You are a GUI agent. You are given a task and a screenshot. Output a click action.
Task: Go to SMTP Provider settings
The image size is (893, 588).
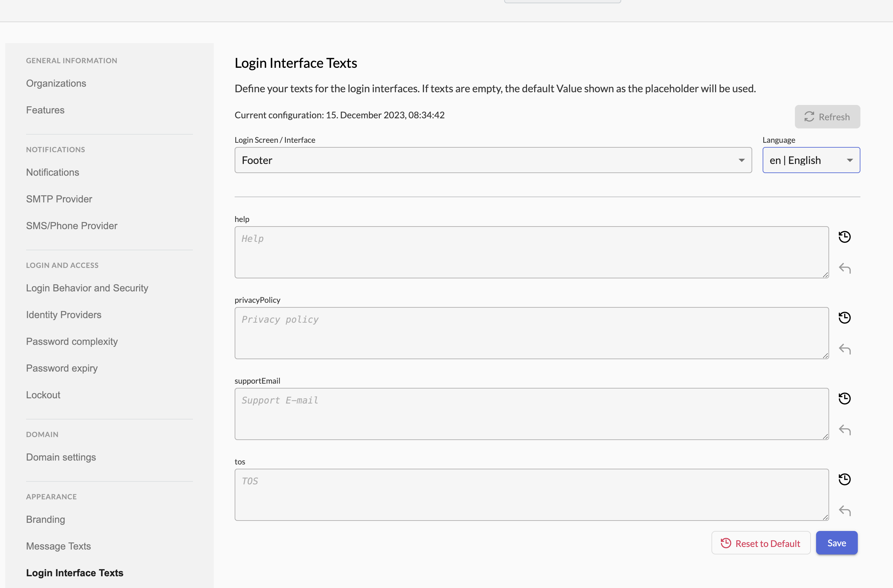pyautogui.click(x=59, y=199)
